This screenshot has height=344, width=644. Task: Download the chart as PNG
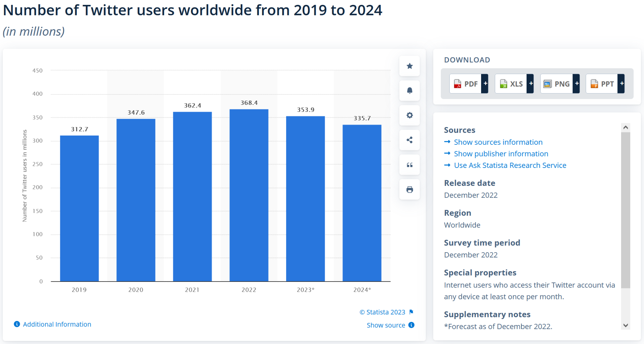(556, 84)
